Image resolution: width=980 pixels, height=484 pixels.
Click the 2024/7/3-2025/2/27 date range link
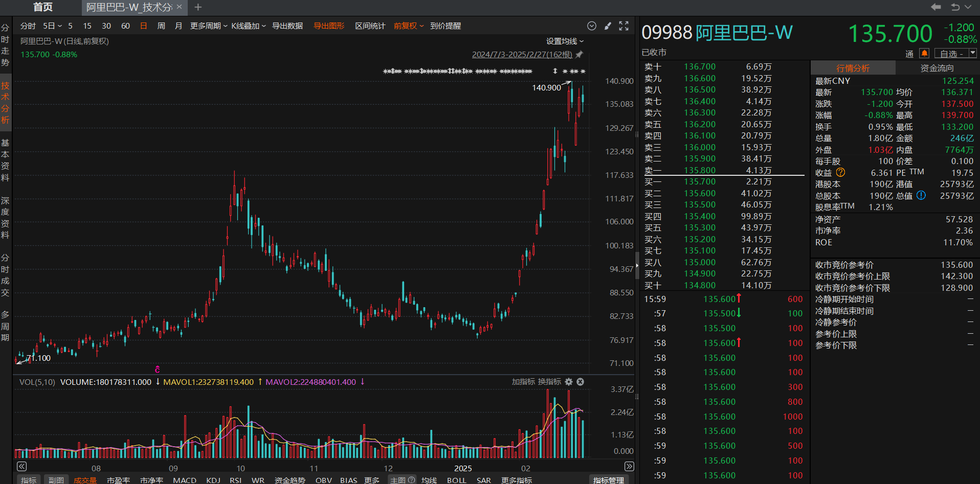point(522,55)
